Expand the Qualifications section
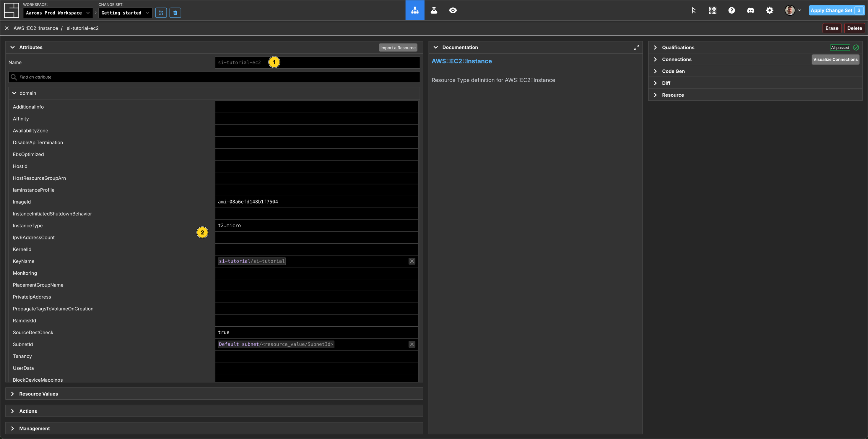Image resolution: width=868 pixels, height=439 pixels. (655, 48)
